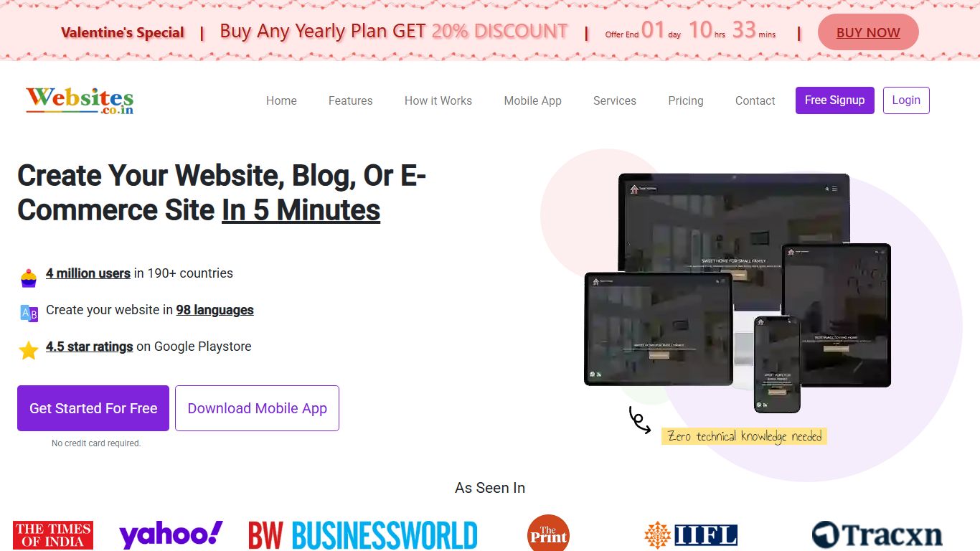Click the device mockup preview image
The height and width of the screenshot is (551, 980).
(738, 293)
